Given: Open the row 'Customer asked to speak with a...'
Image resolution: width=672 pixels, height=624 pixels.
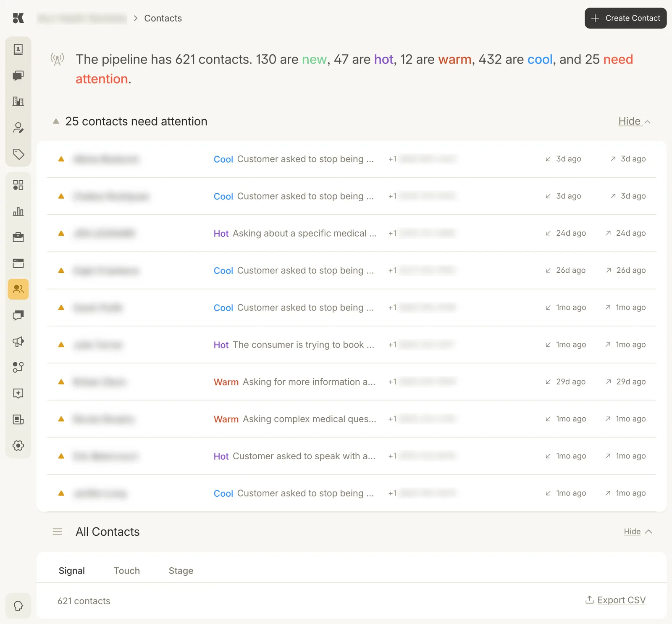Looking at the screenshot, I should pyautogui.click(x=352, y=456).
